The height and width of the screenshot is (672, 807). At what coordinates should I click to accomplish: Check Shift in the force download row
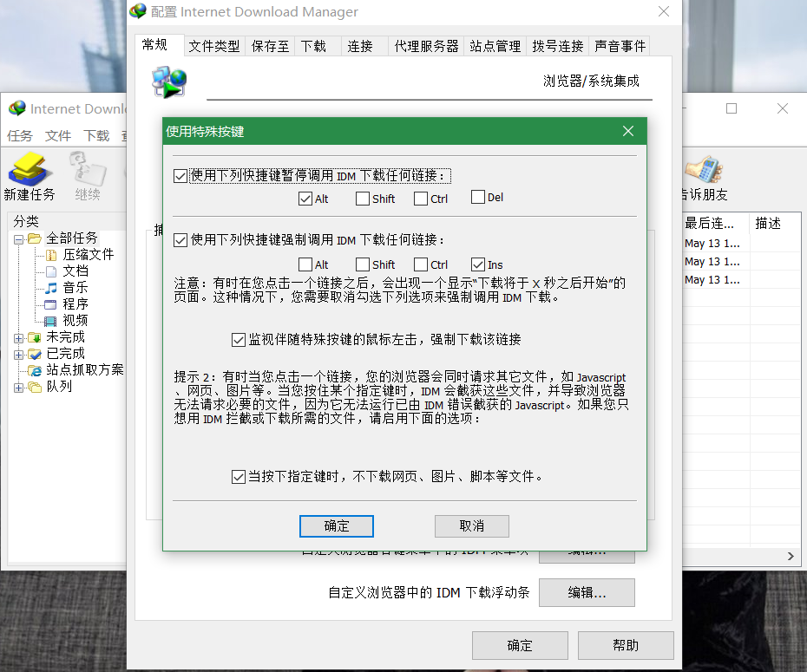click(363, 264)
